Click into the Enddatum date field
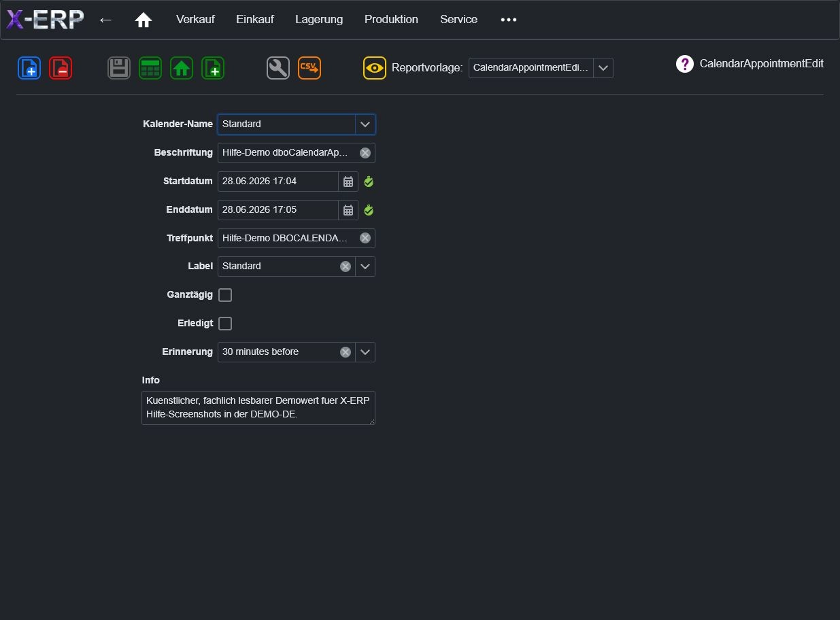 pyautogui.click(x=278, y=210)
